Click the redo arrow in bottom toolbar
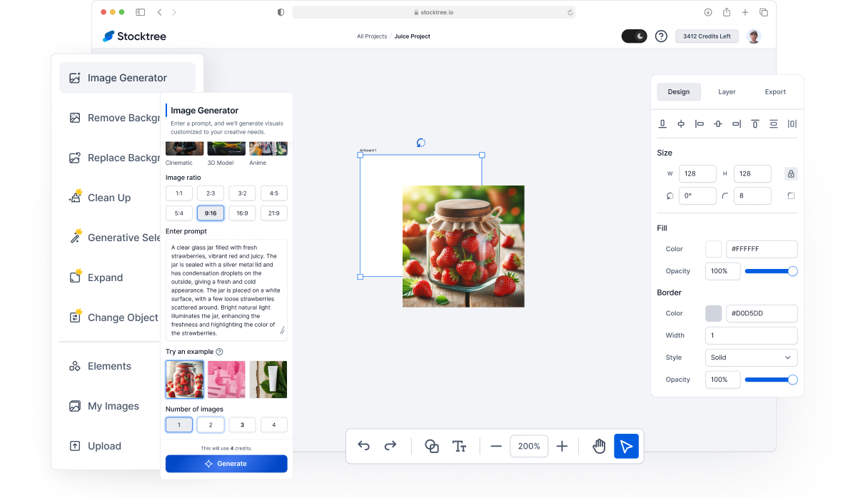The image size is (868, 498). point(390,446)
